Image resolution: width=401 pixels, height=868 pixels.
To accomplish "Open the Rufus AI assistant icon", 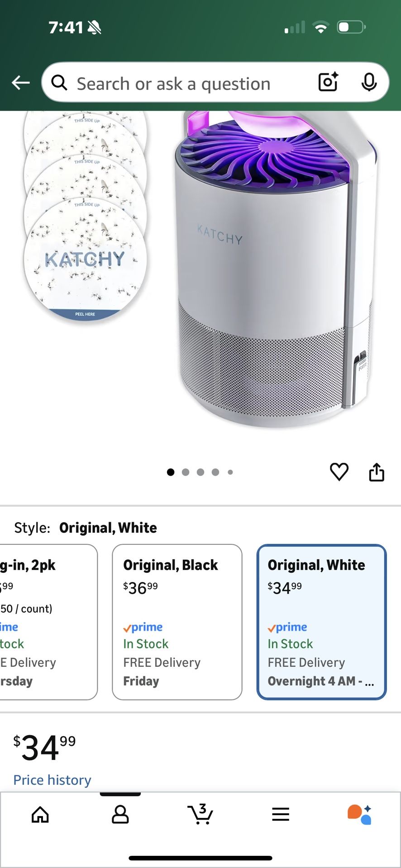I will [358, 815].
